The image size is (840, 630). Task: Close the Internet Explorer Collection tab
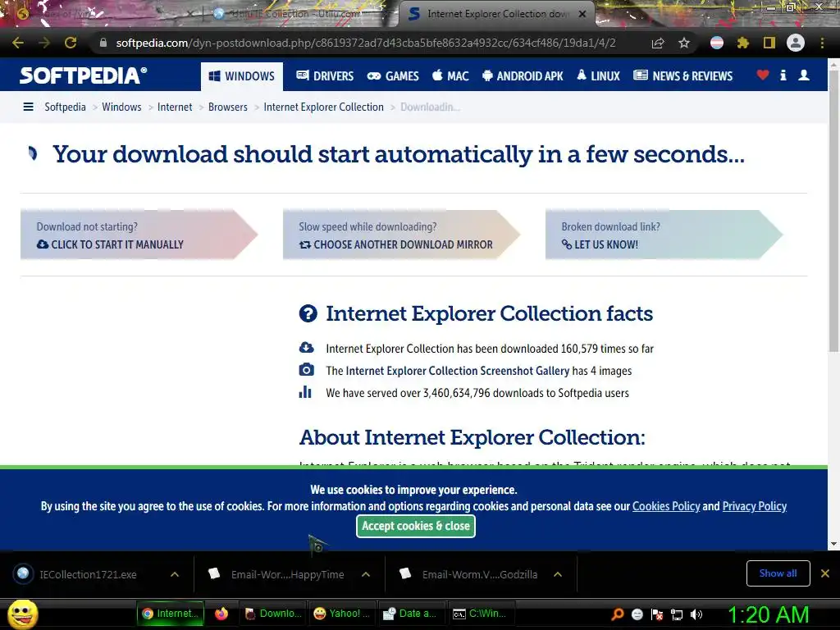click(582, 14)
